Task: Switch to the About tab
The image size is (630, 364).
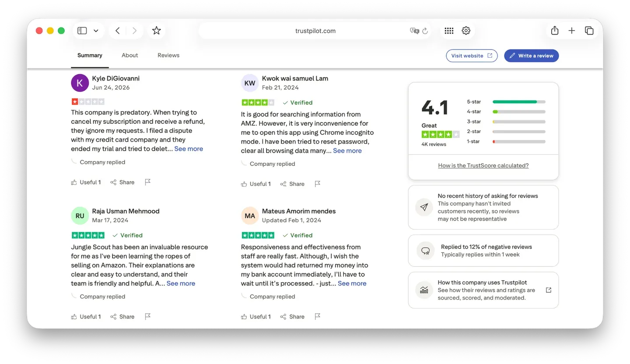Action: (130, 56)
